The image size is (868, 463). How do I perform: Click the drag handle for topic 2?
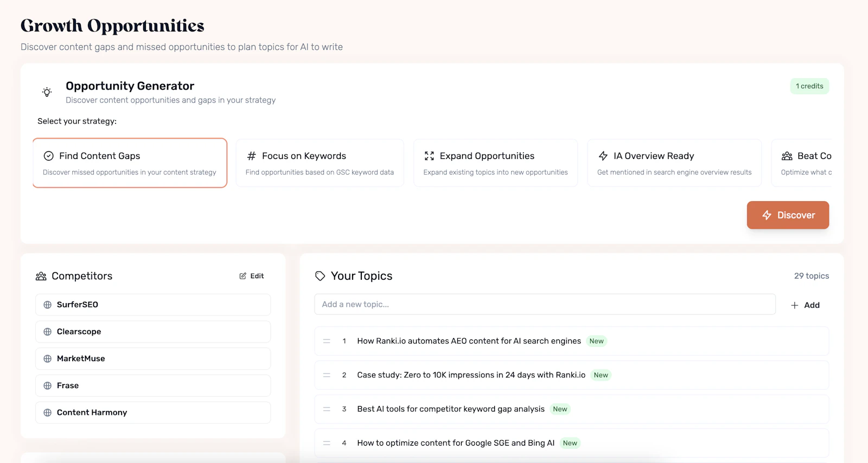(x=327, y=375)
